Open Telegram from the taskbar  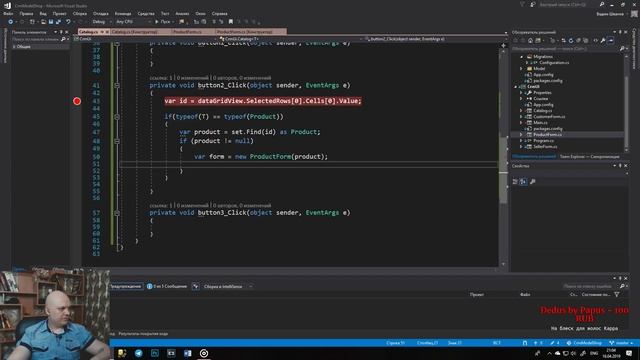pos(139,353)
